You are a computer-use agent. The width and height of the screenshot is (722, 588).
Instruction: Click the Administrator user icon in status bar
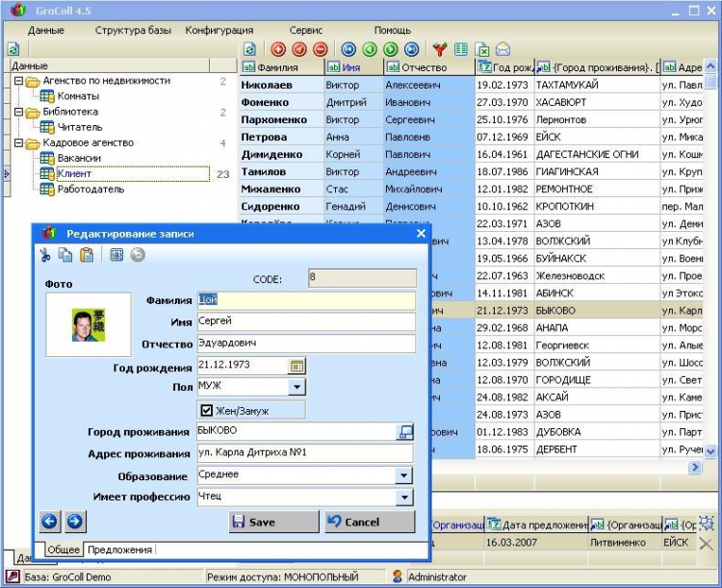coord(398,576)
